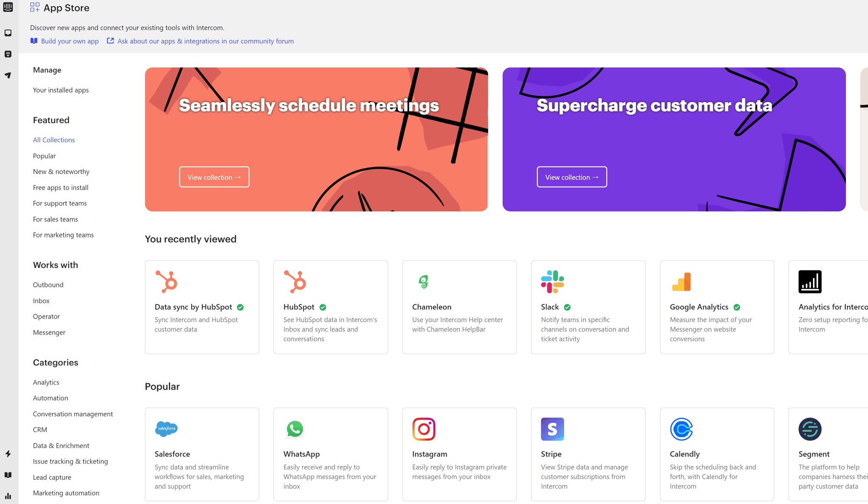The width and height of the screenshot is (868, 504).
Task: Click the Chameleon app logo
Action: tap(424, 281)
